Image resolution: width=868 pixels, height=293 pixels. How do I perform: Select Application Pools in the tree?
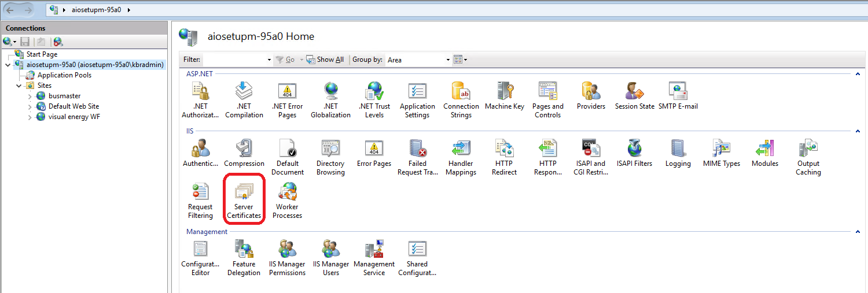tap(64, 75)
